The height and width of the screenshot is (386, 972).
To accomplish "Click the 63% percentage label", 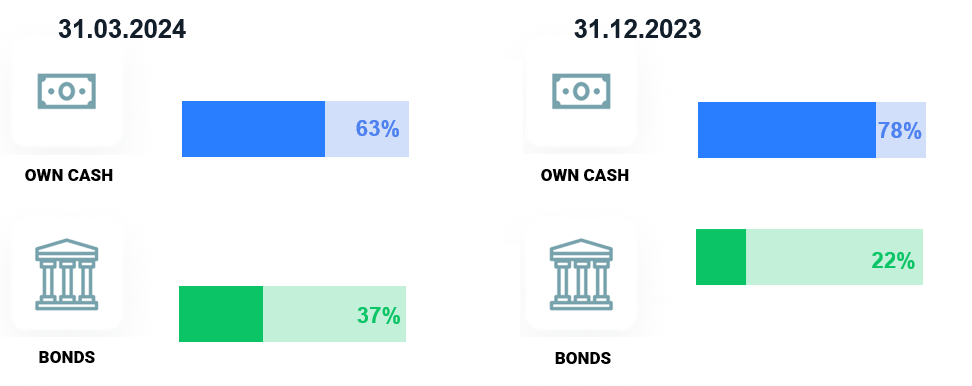I will pyautogui.click(x=378, y=129).
